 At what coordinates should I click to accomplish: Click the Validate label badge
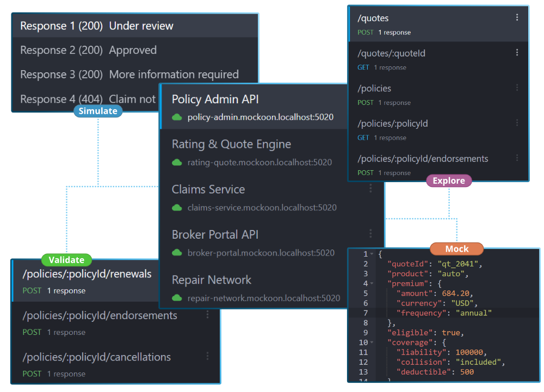66,259
